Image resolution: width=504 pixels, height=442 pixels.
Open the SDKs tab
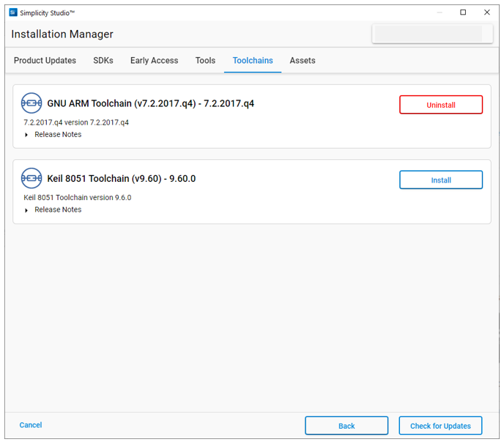coord(103,61)
